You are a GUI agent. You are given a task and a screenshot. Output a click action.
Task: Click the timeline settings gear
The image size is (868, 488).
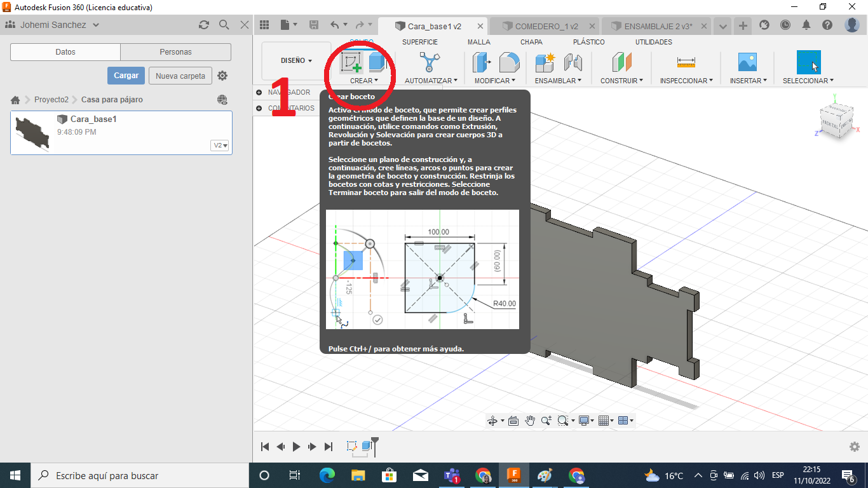pos(855,447)
